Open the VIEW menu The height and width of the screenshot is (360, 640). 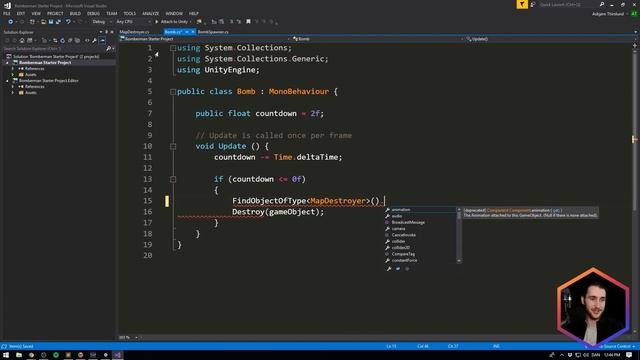[36, 13]
